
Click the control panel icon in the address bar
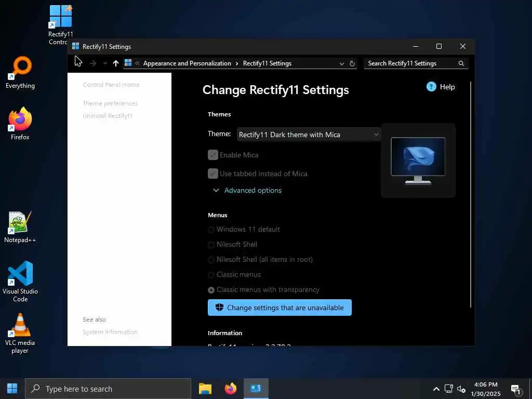tap(128, 63)
